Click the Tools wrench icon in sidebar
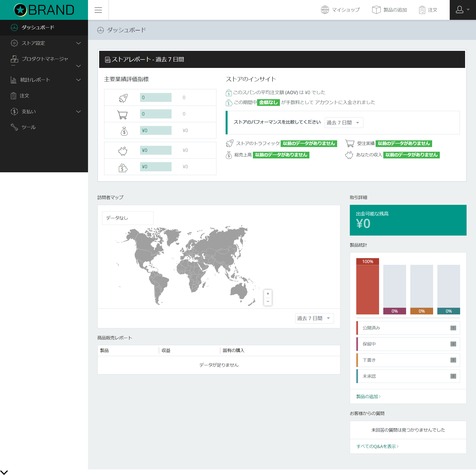This screenshot has width=476, height=475. tap(14, 127)
